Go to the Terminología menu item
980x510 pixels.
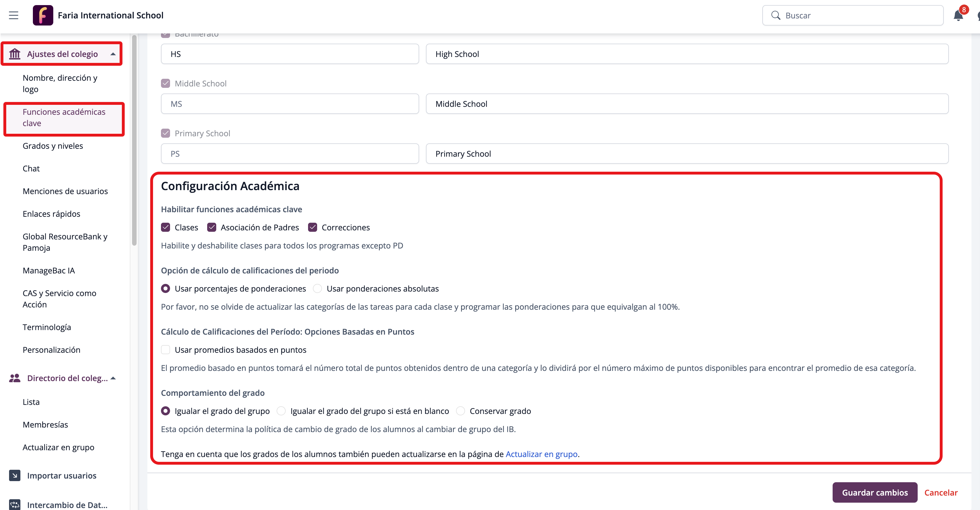(x=47, y=327)
